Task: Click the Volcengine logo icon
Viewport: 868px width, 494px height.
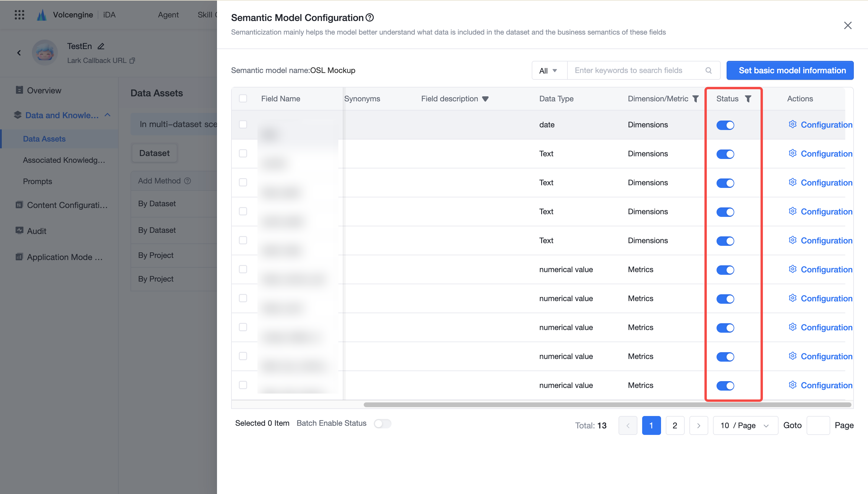Action: point(42,14)
